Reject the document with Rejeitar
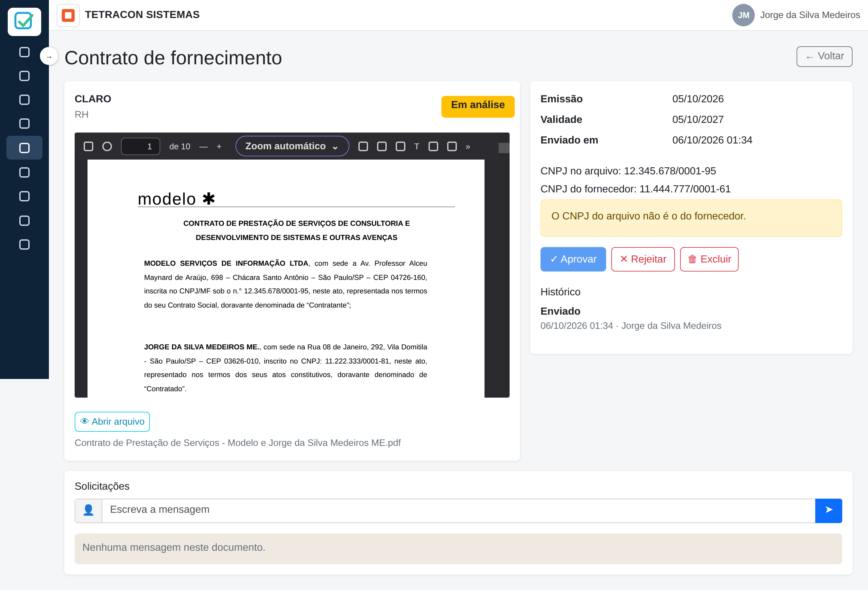Viewport: 868px width, 590px height. click(643, 259)
